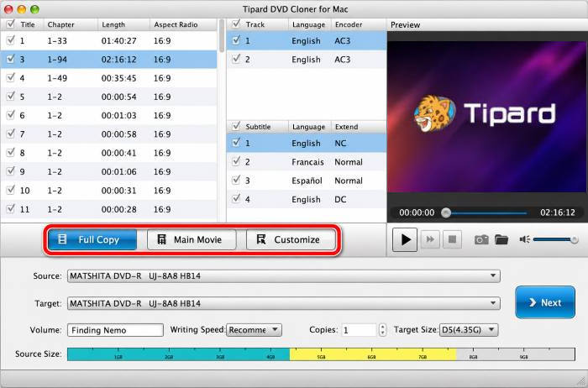Click the title list vertical scrollbar
Image resolution: width=588 pixels, height=388 pixels.
point(222,36)
